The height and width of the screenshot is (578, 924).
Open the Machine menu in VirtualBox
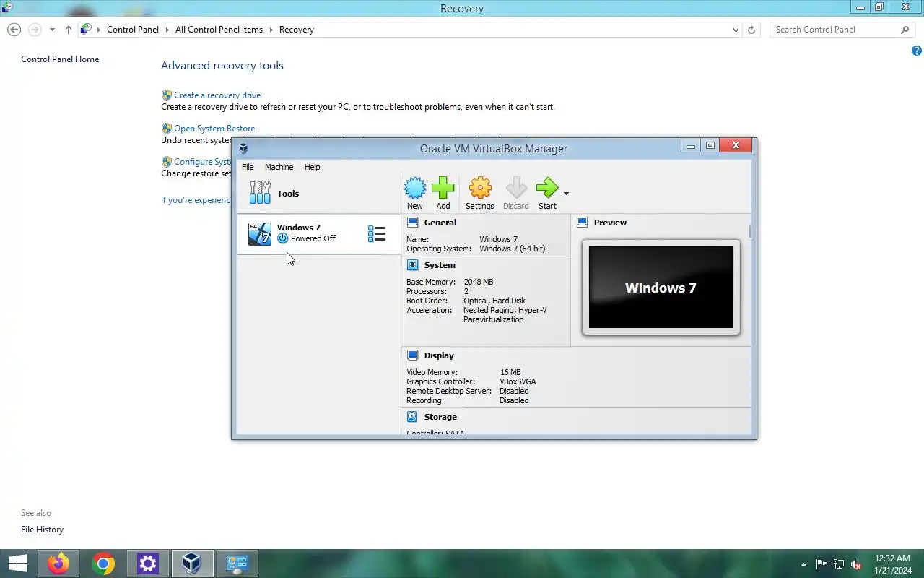click(279, 167)
